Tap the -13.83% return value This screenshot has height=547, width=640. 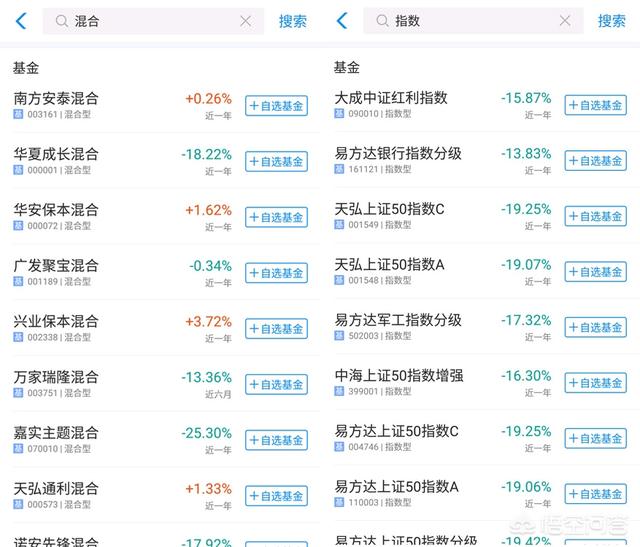[x=526, y=153]
